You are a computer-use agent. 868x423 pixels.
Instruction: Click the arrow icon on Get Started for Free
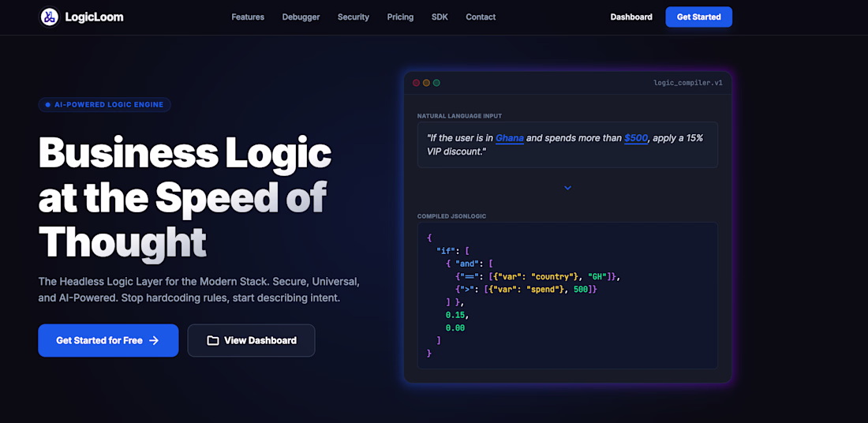154,340
